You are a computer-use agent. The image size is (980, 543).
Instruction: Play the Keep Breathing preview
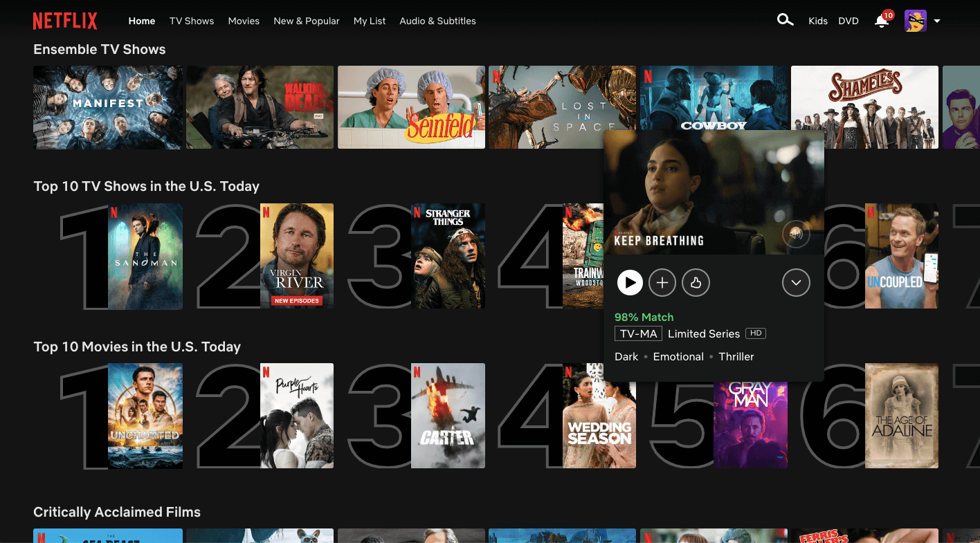pyautogui.click(x=630, y=282)
